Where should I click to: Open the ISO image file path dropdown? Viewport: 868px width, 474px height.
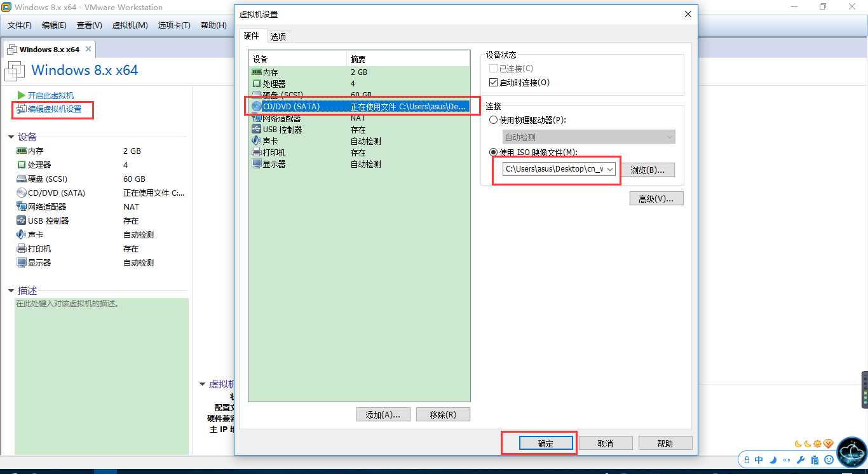pyautogui.click(x=610, y=170)
